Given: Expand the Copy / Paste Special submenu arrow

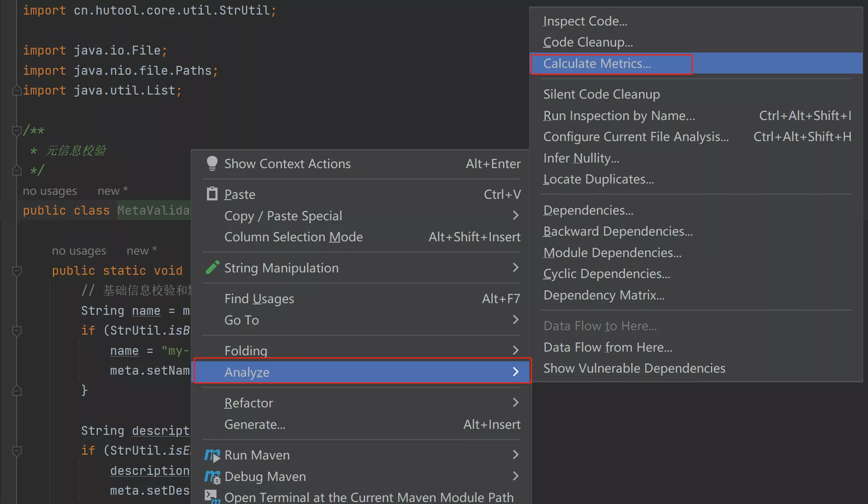Looking at the screenshot, I should tap(515, 215).
